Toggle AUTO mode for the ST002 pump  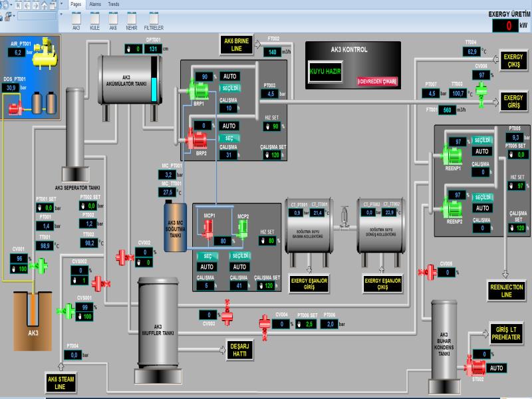[496, 368]
